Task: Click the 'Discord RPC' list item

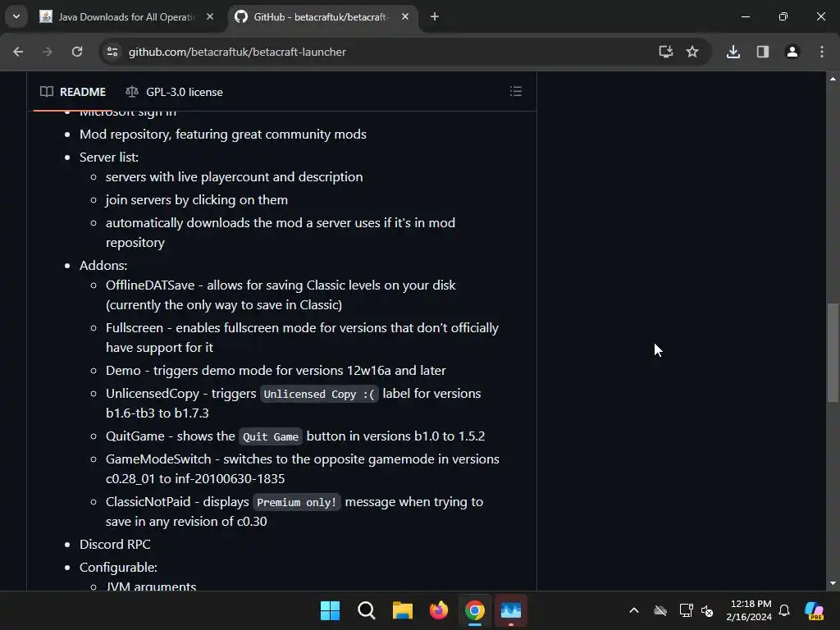Action: click(115, 545)
